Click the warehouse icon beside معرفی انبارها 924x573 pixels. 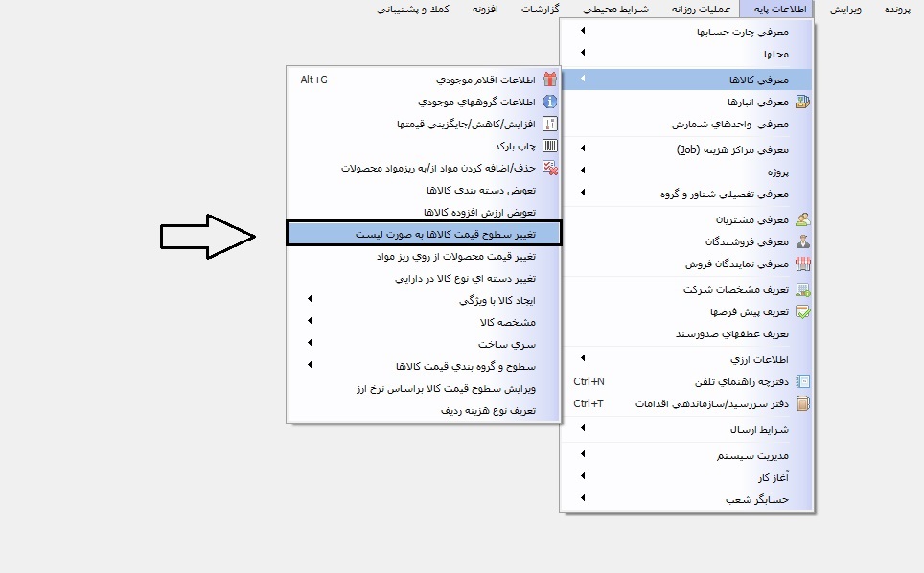pos(802,102)
